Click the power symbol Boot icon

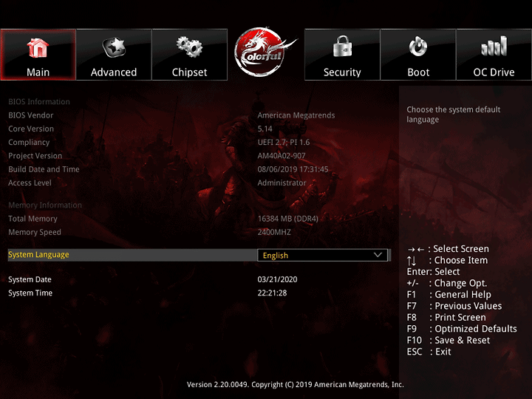pos(418,47)
